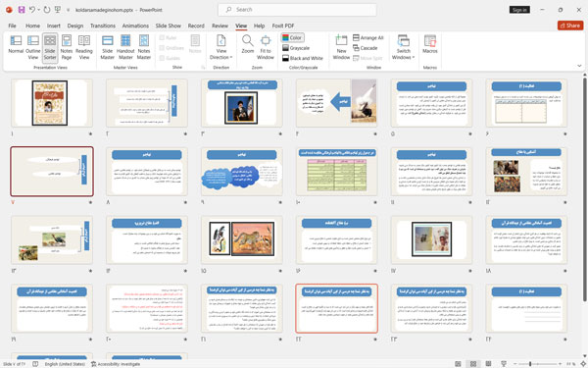
Task: Fit slides to window
Action: (x=266, y=47)
